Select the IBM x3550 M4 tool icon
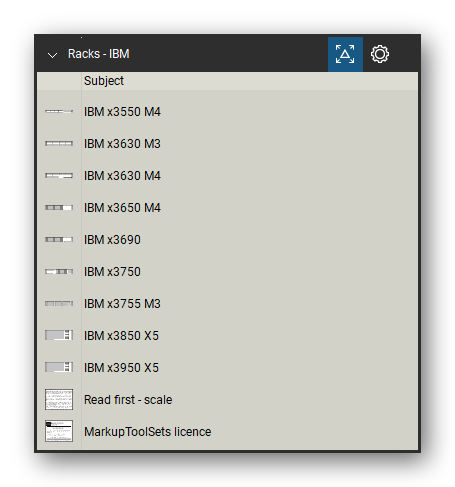 (x=59, y=111)
